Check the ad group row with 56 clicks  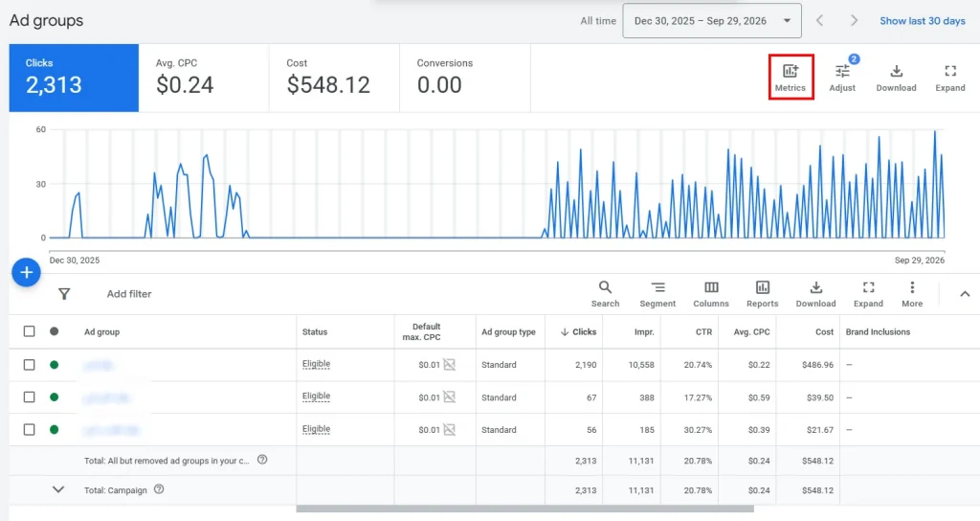click(29, 429)
